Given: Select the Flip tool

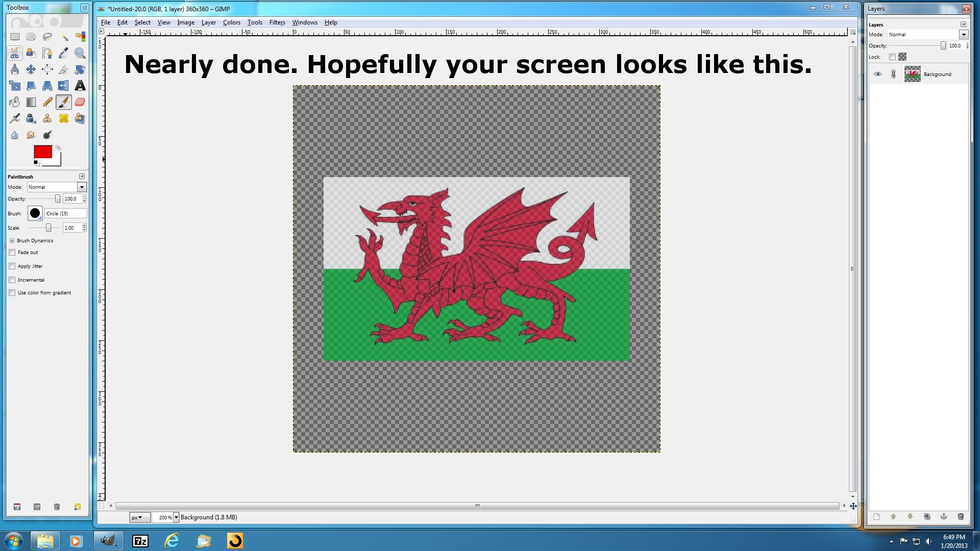Looking at the screenshot, I should click(x=64, y=86).
